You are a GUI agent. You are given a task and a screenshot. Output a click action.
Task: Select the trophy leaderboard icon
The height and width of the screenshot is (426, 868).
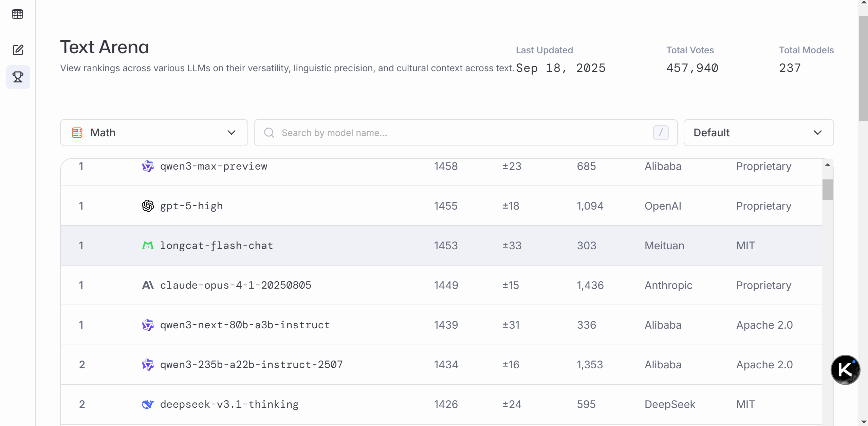[x=18, y=77]
